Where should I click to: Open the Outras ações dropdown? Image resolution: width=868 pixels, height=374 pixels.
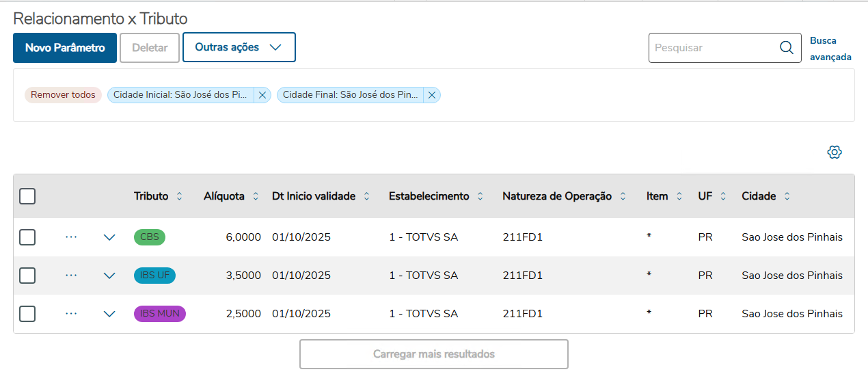tap(239, 47)
